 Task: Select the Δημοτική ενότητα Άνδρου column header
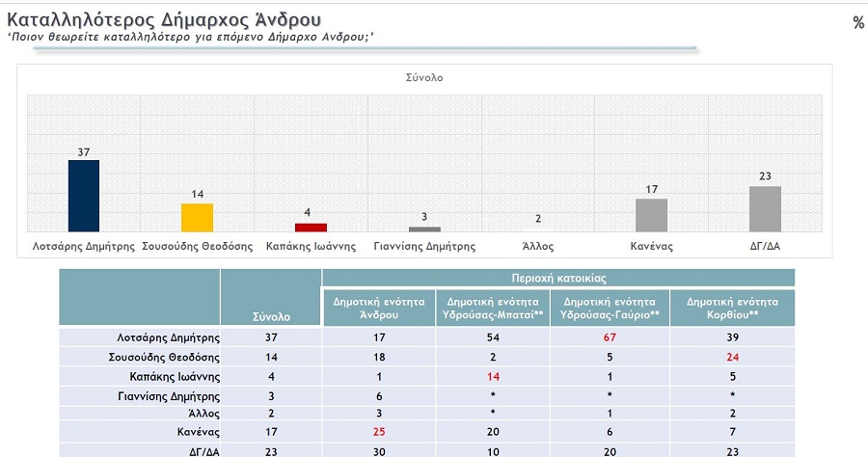[x=378, y=308]
